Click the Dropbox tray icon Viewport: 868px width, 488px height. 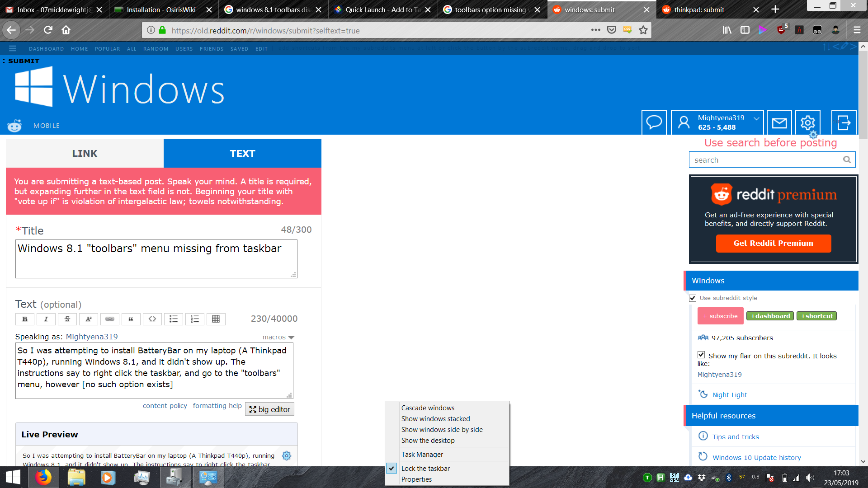(702, 478)
